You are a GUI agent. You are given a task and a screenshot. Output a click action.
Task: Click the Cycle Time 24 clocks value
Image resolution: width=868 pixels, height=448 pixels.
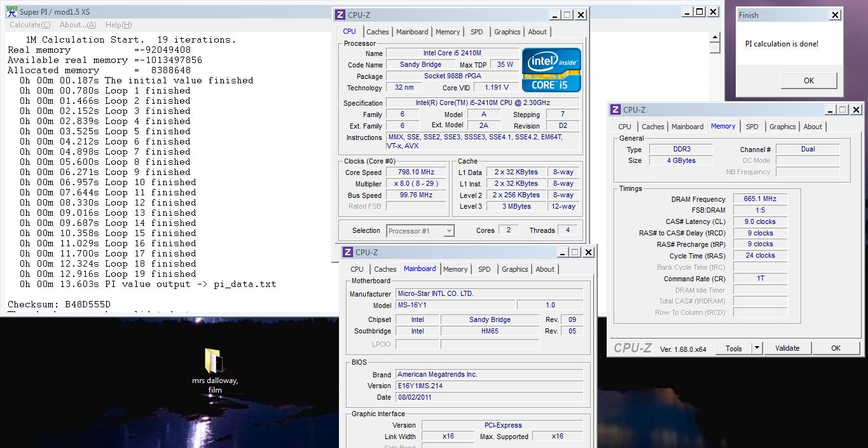tap(760, 256)
